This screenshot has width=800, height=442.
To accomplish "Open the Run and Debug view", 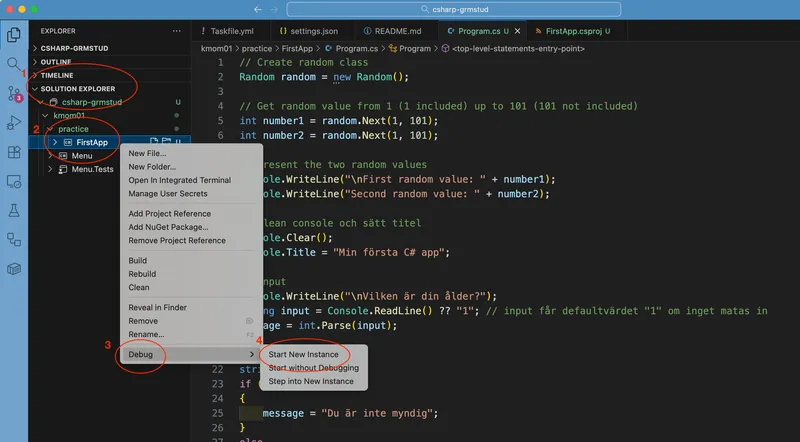I will (14, 122).
